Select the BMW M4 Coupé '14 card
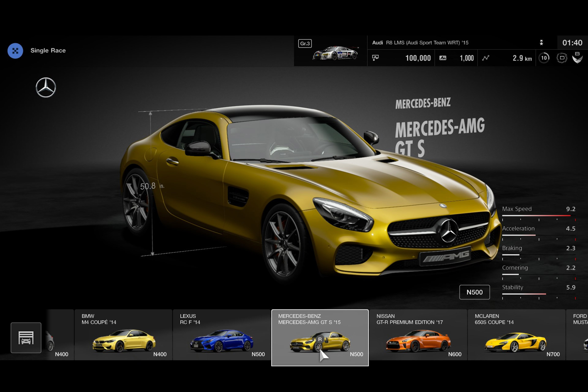The height and width of the screenshot is (392, 588). [123, 335]
